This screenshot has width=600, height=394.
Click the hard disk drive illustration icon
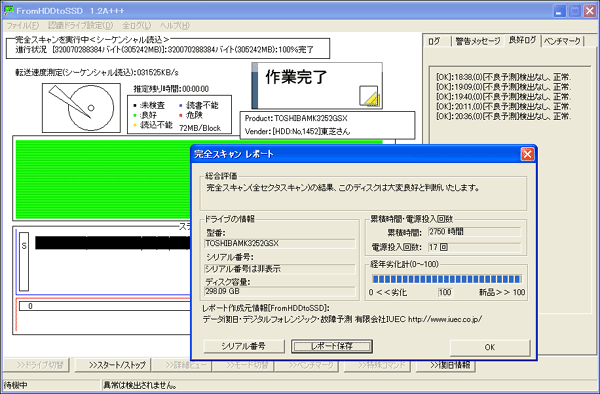[x=81, y=108]
